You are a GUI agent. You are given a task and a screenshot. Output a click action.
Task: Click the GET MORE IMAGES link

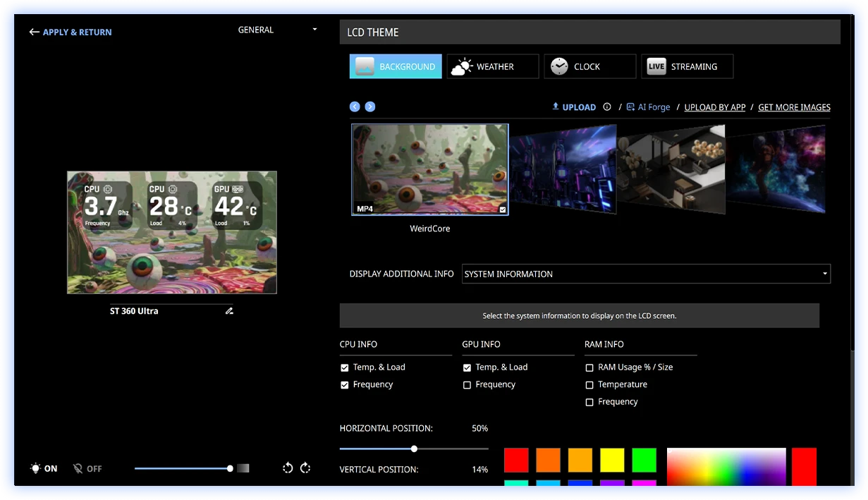coord(794,107)
